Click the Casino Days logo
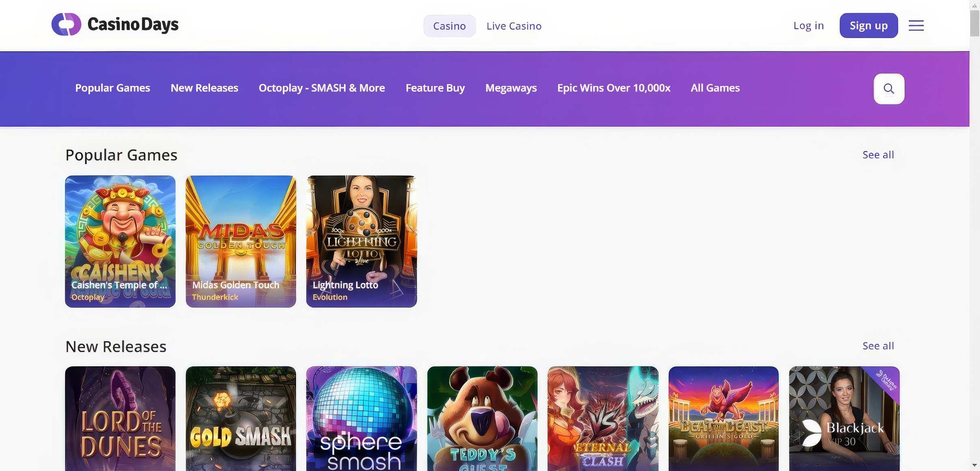The width and height of the screenshot is (980, 471). coord(115,24)
